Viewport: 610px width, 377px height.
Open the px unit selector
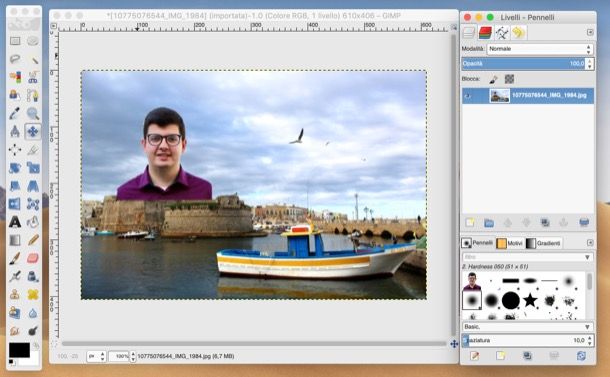[x=96, y=356]
